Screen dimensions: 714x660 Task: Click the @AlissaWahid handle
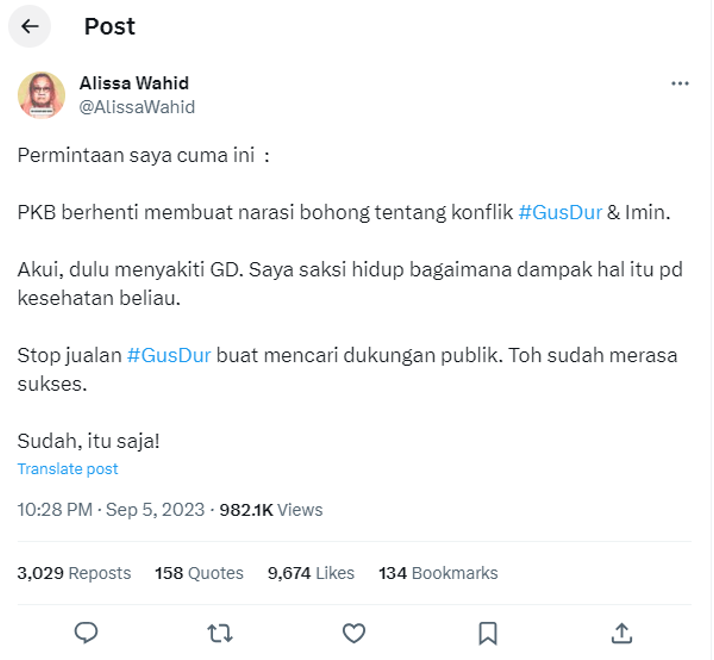pyautogui.click(x=137, y=107)
